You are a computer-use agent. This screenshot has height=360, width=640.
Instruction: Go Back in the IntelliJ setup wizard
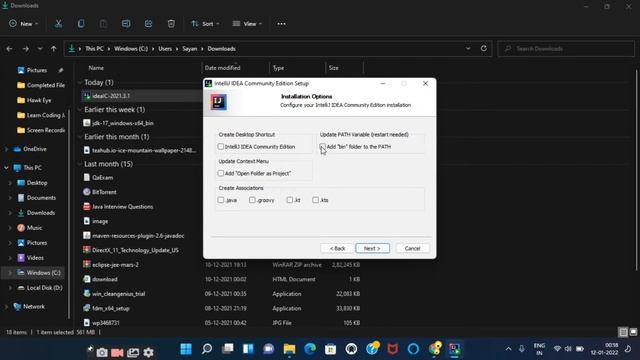coord(337,248)
